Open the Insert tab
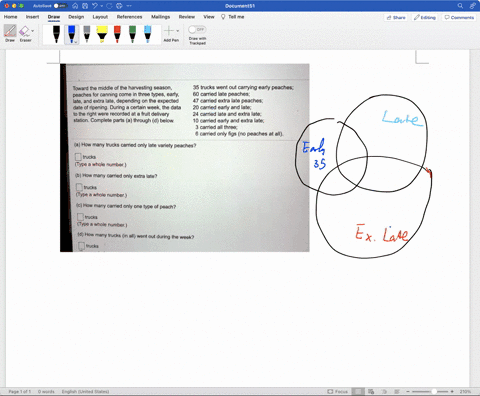480x396 pixels. [x=32, y=17]
